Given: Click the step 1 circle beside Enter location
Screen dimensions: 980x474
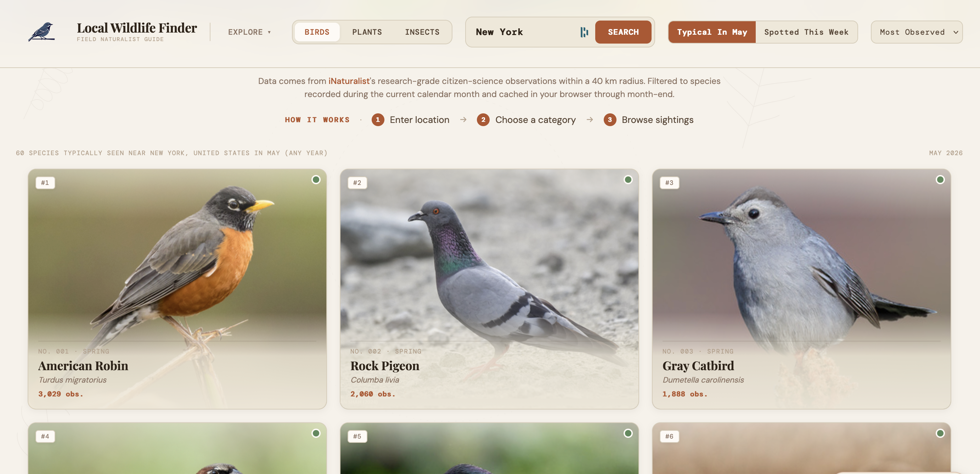Looking at the screenshot, I should [377, 119].
